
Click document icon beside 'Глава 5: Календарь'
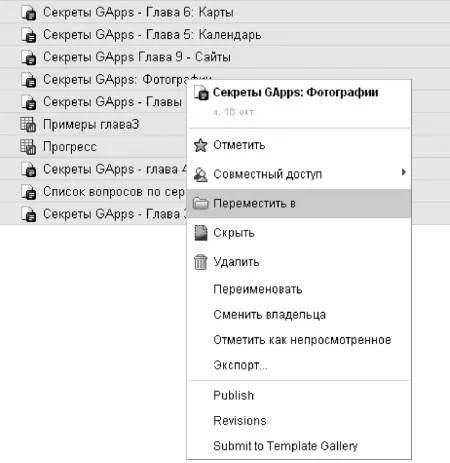(x=29, y=35)
